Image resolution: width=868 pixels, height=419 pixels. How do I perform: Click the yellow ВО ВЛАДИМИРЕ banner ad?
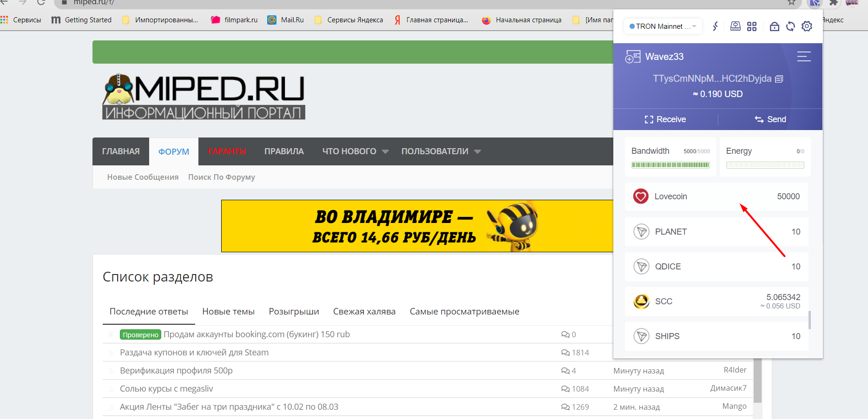point(417,226)
